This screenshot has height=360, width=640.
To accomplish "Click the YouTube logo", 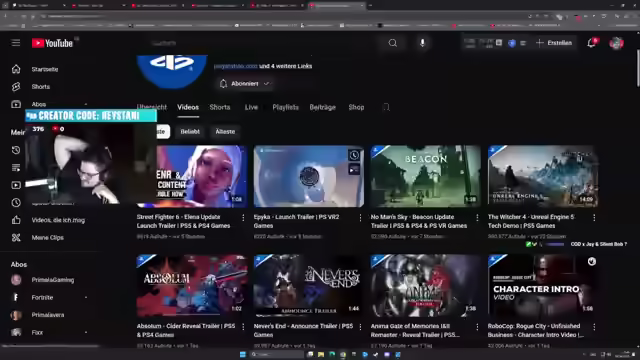I will 53,43.
